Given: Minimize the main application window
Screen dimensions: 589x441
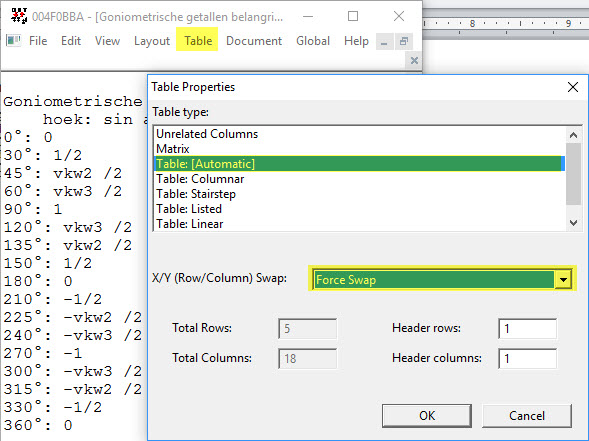Looking at the screenshot, I should pyautogui.click(x=308, y=16).
